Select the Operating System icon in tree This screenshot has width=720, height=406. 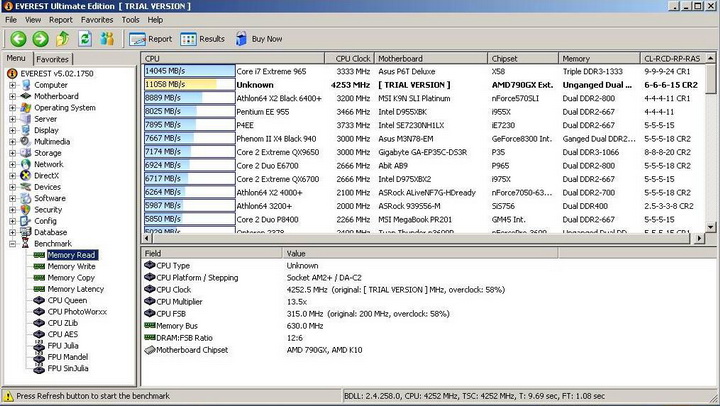[x=26, y=107]
